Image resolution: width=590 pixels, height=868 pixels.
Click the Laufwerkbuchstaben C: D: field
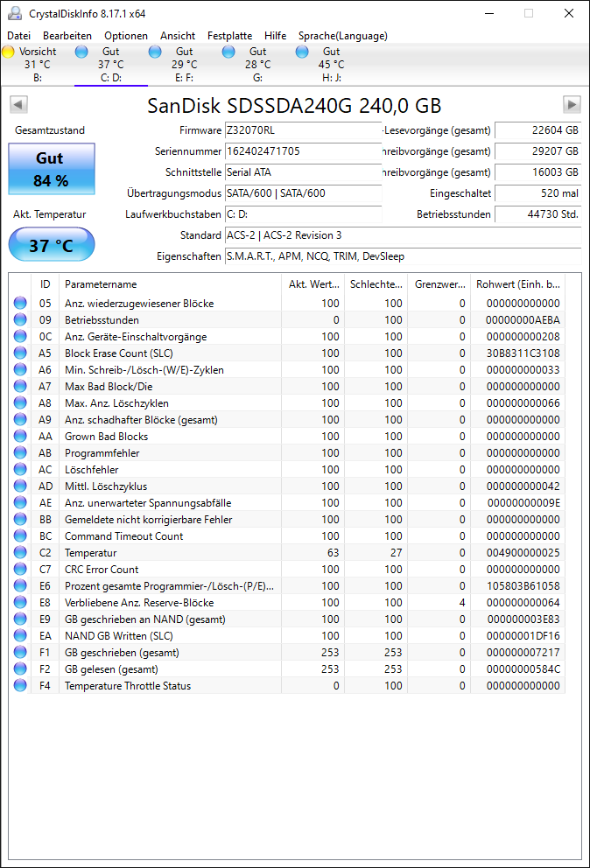(303, 214)
